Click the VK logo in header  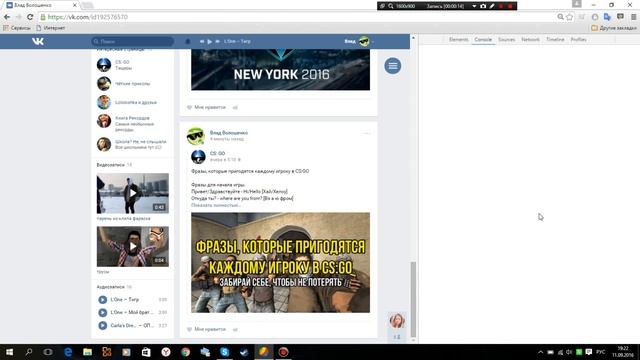click(x=38, y=41)
